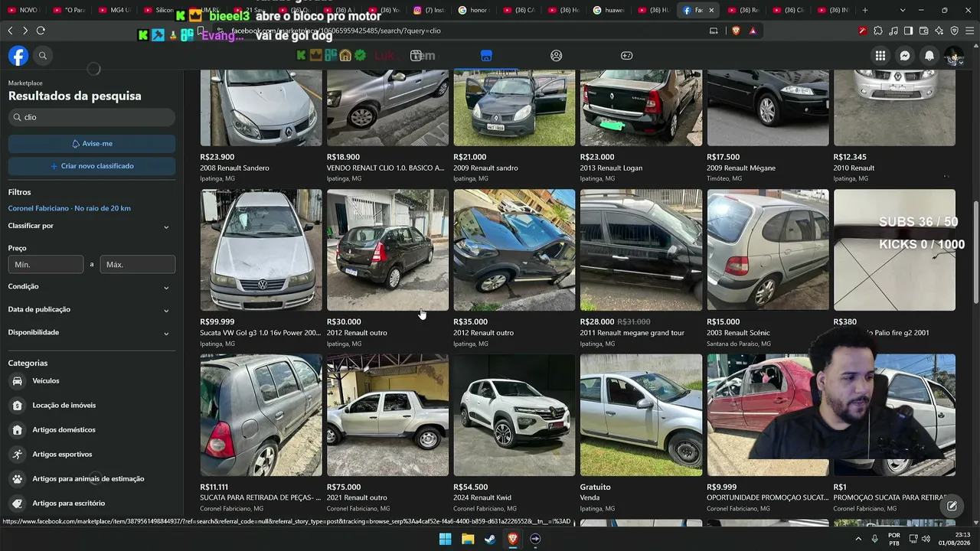This screenshot has height=551, width=980.
Task: Open the Groups tab icon
Action: (557, 56)
